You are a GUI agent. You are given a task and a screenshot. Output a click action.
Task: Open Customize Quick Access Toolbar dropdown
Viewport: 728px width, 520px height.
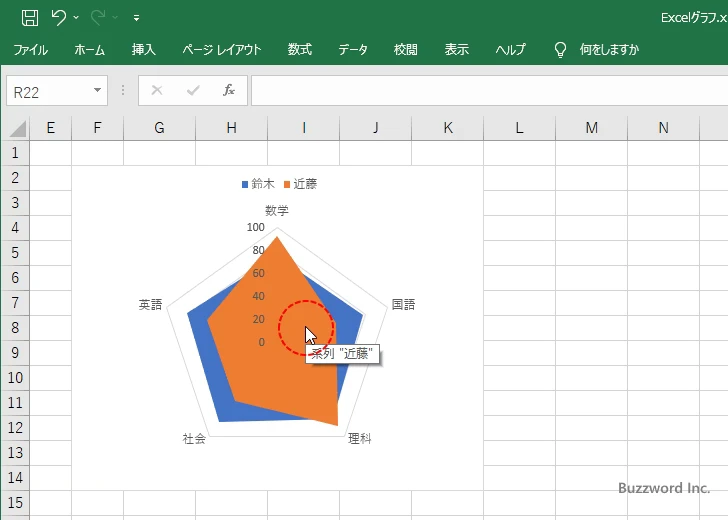coord(136,18)
